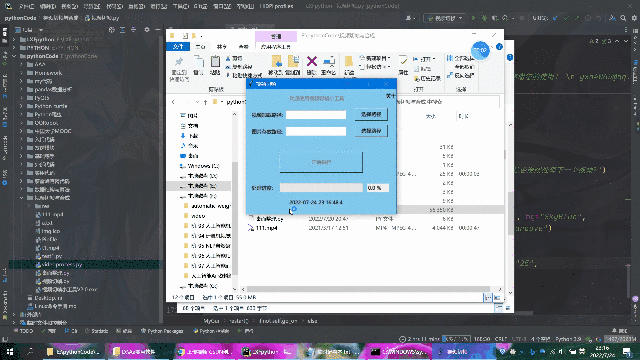The width and height of the screenshot is (640, 360).
Task: Open the Python Packages tool window tab
Action: point(162,331)
